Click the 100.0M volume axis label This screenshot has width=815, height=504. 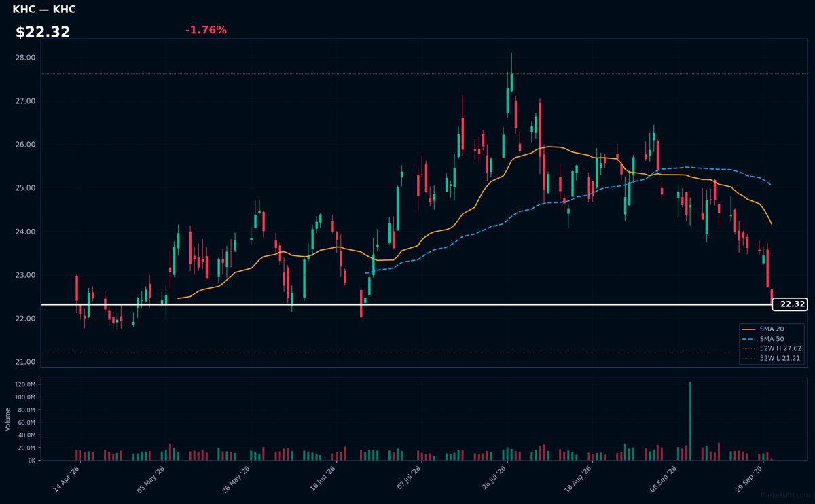coord(24,397)
